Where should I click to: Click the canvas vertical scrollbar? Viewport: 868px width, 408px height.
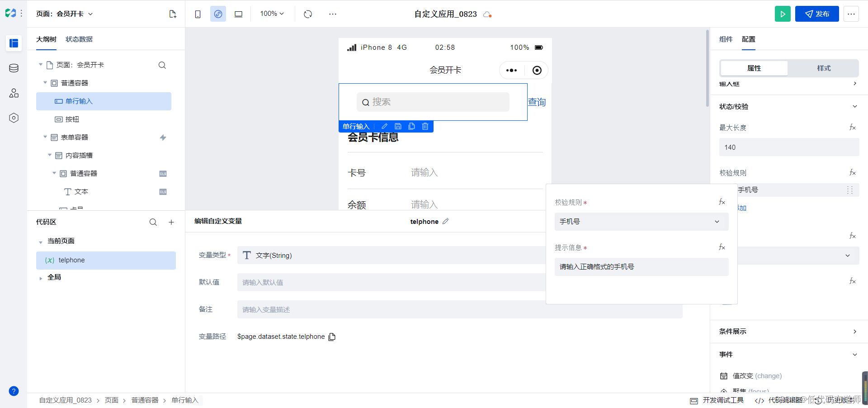707,68
